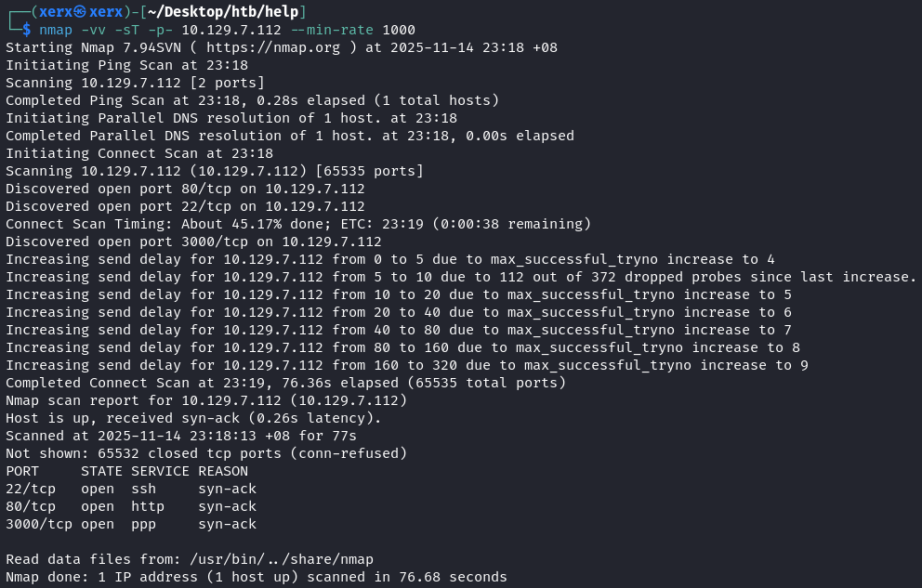Click the http service name in the results
The height and width of the screenshot is (588, 922).
(148, 506)
